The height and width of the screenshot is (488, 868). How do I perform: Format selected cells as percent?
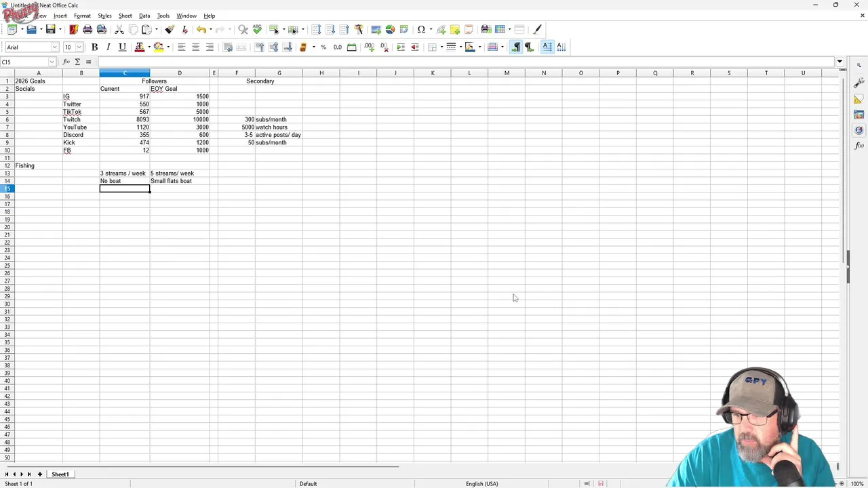coord(323,47)
